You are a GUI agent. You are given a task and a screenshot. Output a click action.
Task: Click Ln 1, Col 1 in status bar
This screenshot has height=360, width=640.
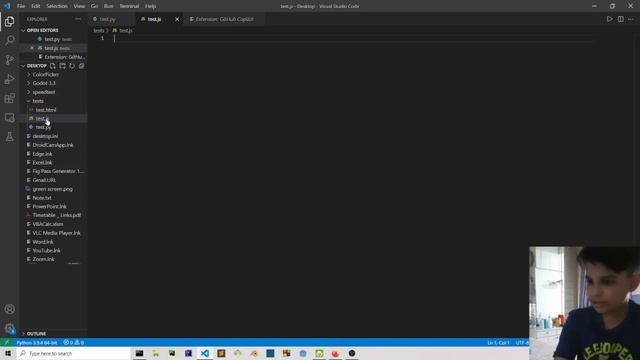[x=498, y=342]
